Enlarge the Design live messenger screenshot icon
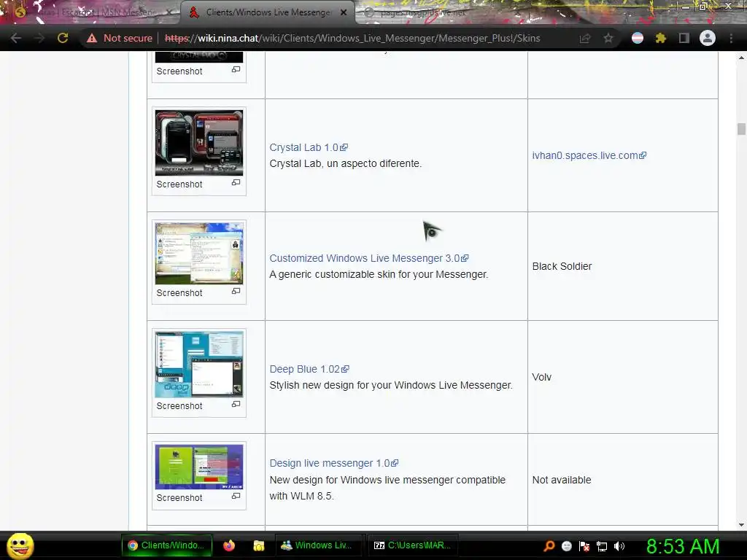The height and width of the screenshot is (560, 747). tap(236, 496)
